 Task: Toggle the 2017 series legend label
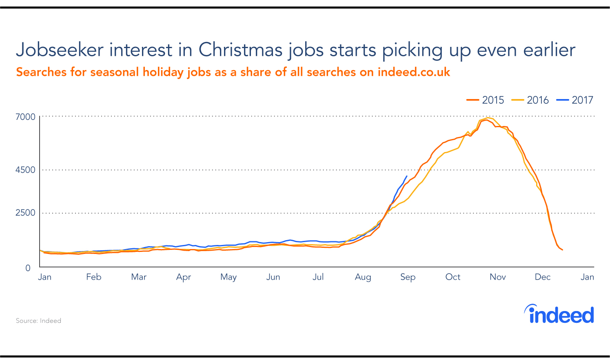tap(582, 100)
